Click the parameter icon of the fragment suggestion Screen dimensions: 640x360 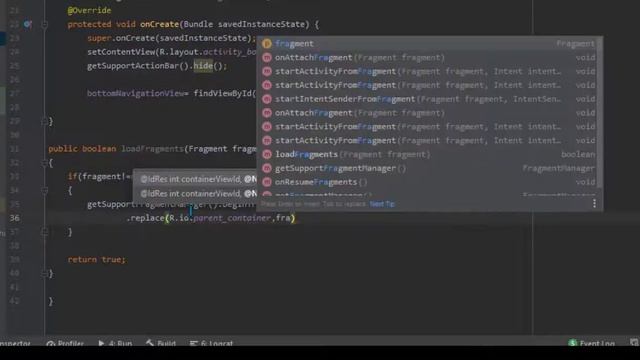click(x=267, y=44)
